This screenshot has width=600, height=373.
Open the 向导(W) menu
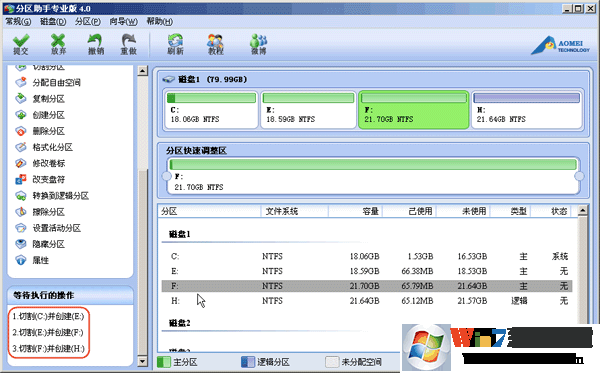click(123, 21)
